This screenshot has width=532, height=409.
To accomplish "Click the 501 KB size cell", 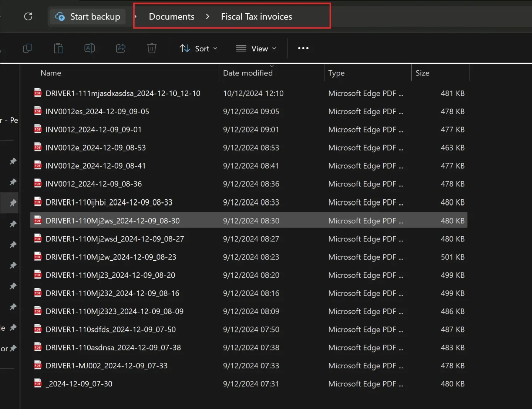I will 452,257.
